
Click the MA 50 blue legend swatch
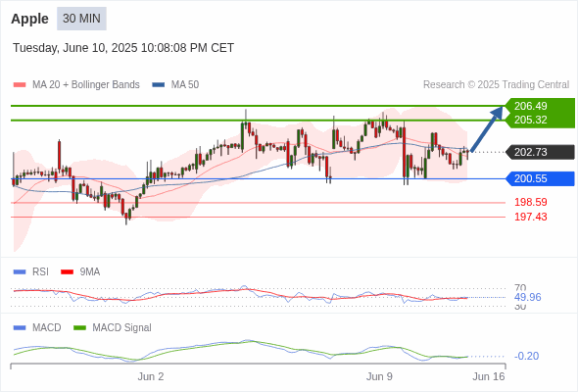[158, 85]
